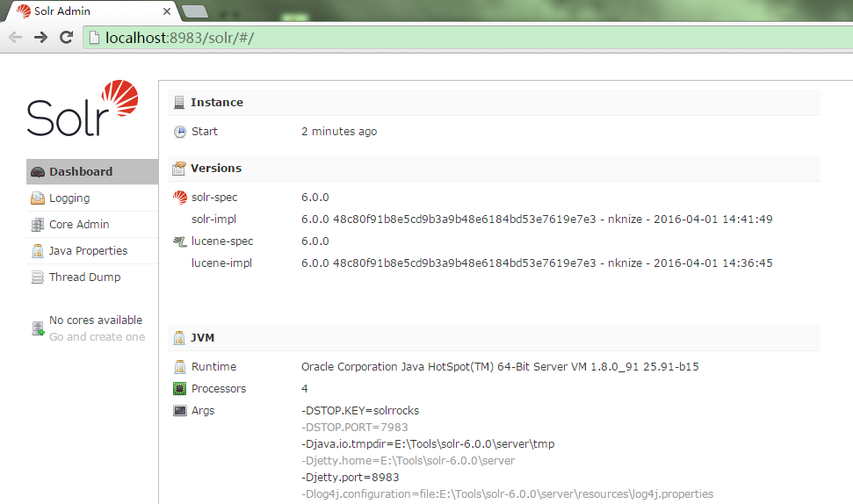Click the page icon in the address bar
The width and height of the screenshot is (853, 504).
pos(94,38)
